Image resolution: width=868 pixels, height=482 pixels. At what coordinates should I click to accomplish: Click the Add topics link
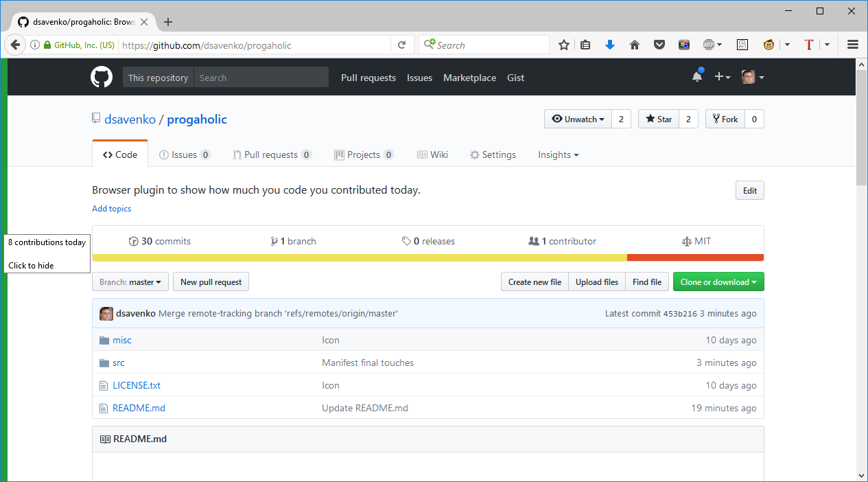point(112,209)
